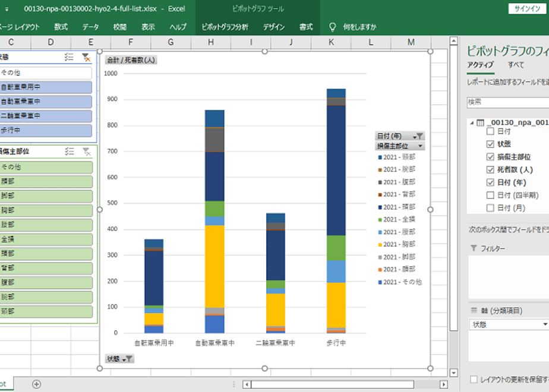
Task: Open the 校閲 ribbon tab
Action: 120,27
